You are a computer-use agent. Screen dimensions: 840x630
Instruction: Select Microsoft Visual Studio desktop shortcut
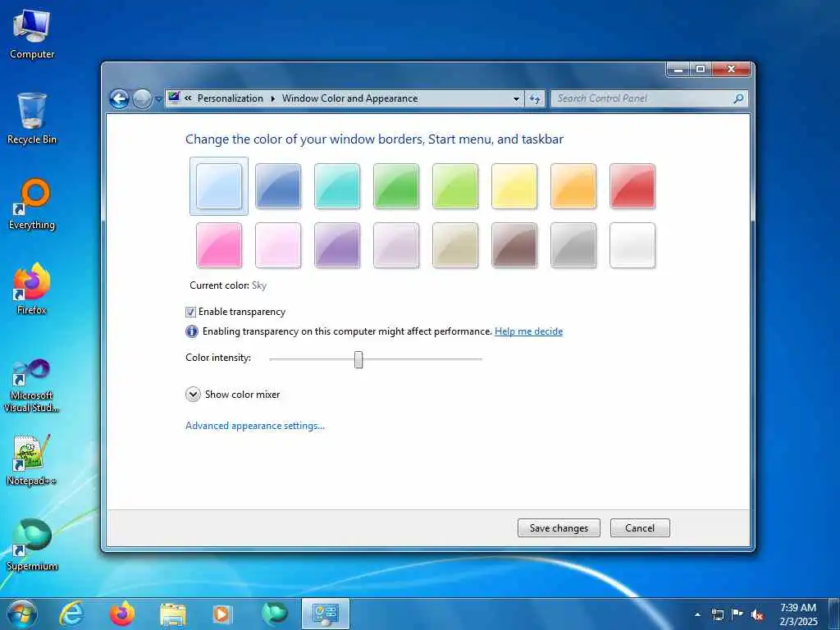(x=32, y=386)
